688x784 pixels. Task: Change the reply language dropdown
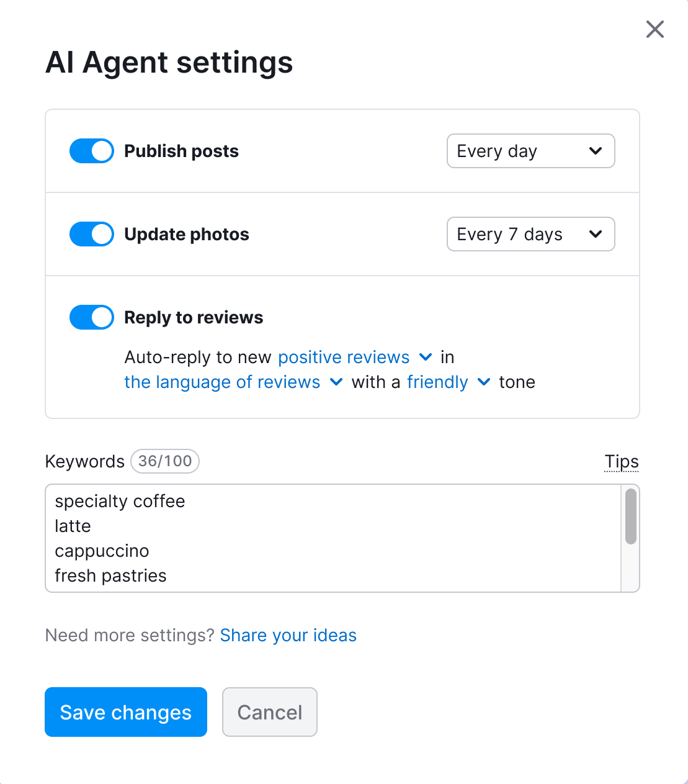(221, 382)
